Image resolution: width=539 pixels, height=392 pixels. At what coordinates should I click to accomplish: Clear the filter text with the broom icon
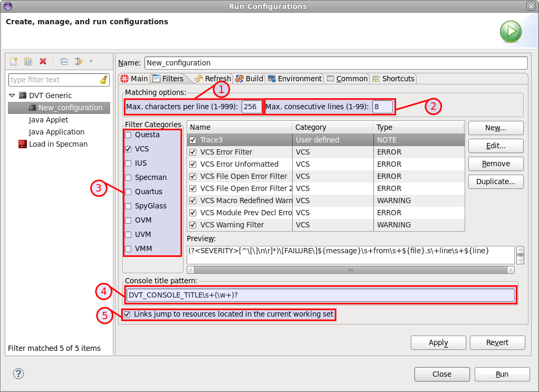click(104, 79)
